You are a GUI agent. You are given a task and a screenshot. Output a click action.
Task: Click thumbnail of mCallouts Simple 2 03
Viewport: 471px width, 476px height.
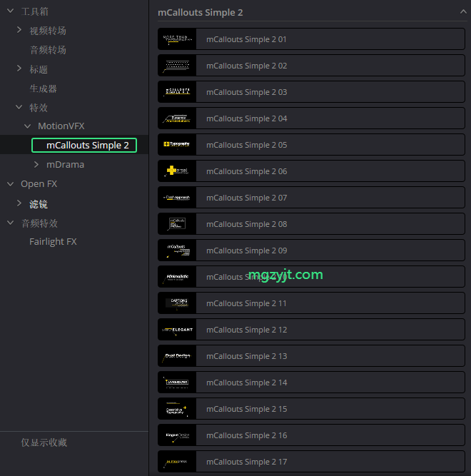[x=177, y=92]
